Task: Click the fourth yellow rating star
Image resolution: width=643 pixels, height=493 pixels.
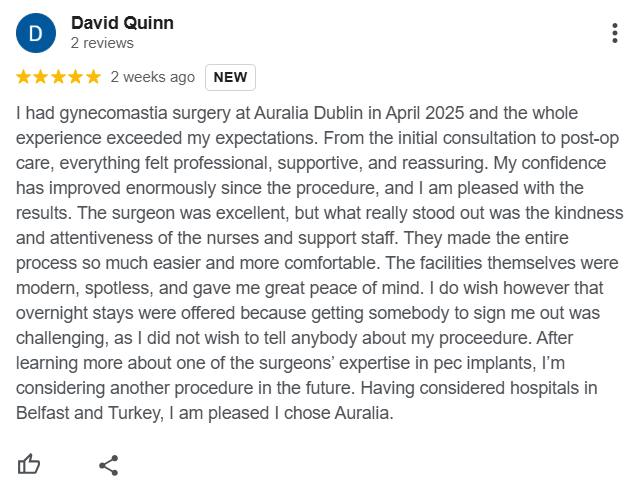Action: [76, 77]
